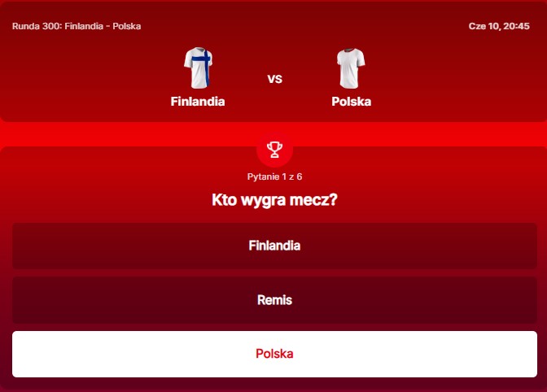Pick the white Polska answer option

pyautogui.click(x=274, y=354)
